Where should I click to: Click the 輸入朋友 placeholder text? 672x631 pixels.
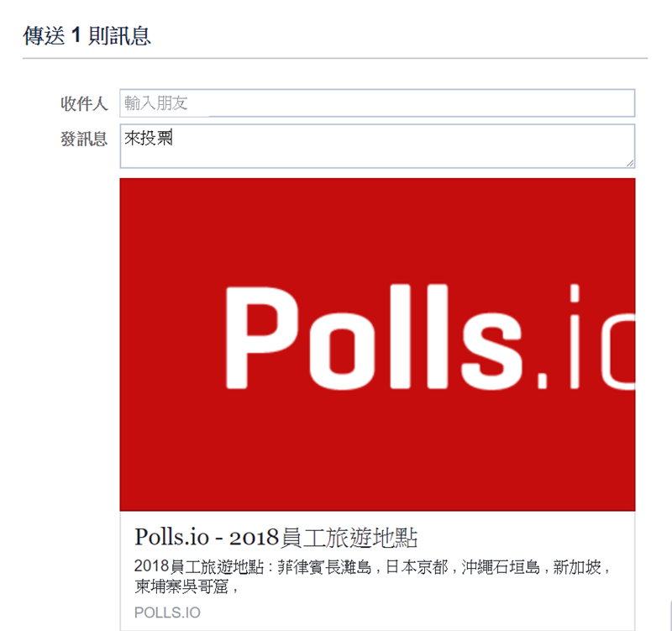[156, 103]
